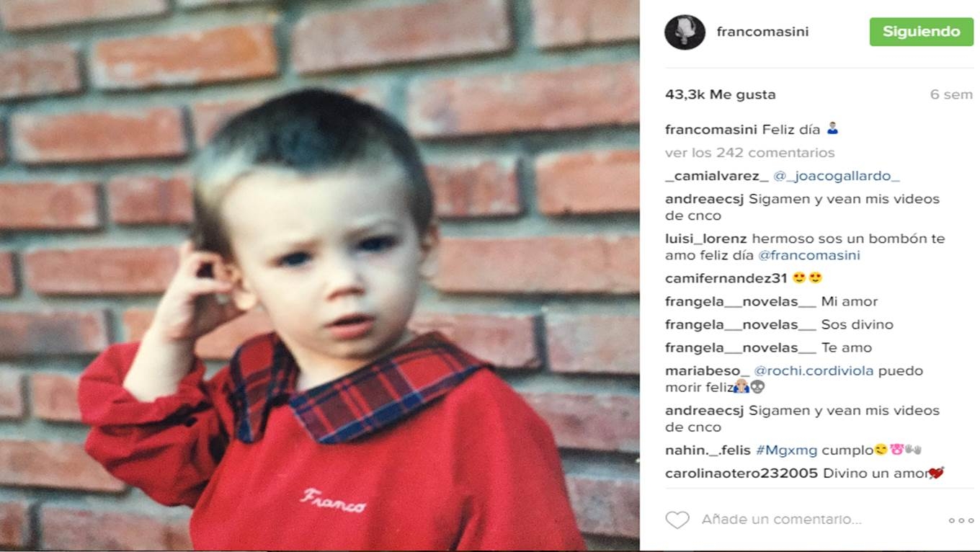The image size is (980, 552).
Task: Open the francomasini username in the header
Action: 762,32
